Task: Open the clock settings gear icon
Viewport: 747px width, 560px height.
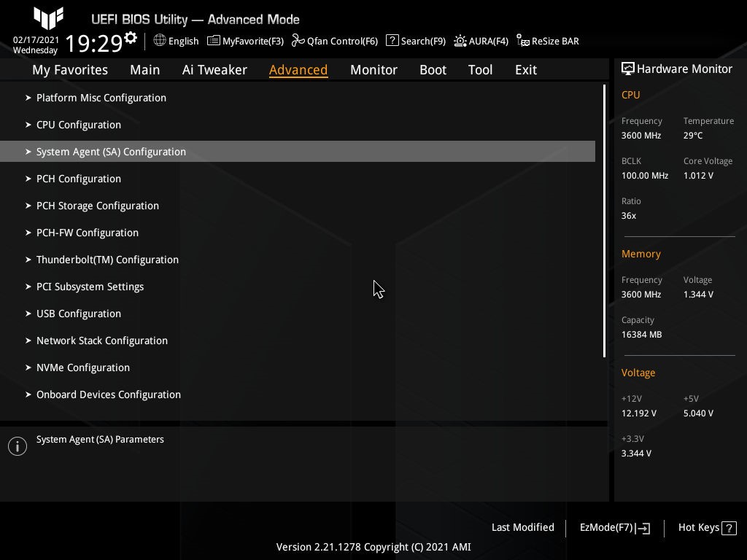Action: tap(130, 38)
